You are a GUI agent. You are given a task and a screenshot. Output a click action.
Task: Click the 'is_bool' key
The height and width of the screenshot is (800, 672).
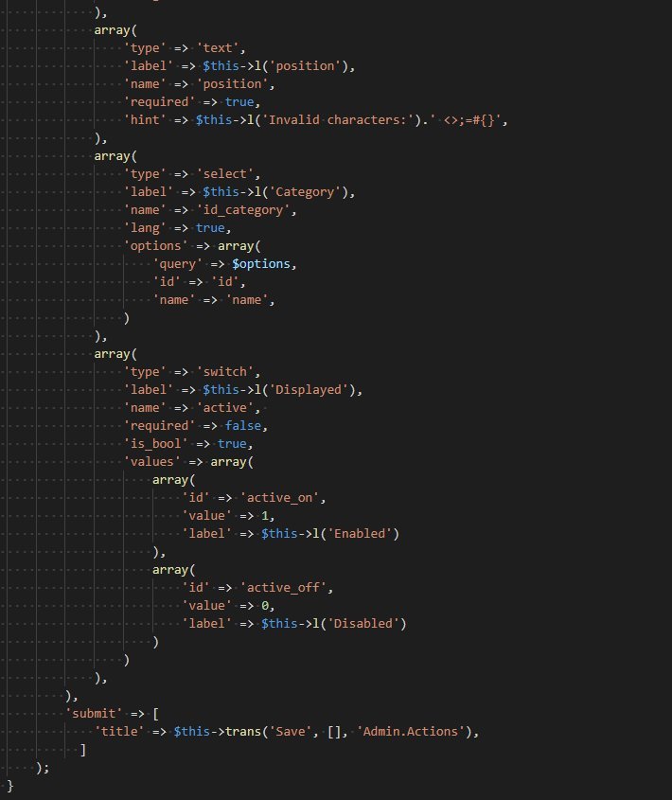pyautogui.click(x=155, y=444)
